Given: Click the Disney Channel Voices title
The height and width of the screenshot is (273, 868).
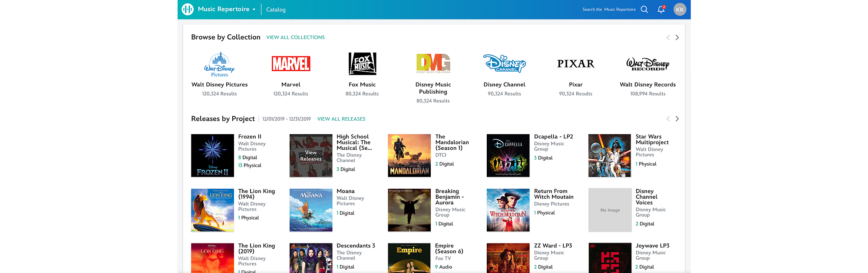Looking at the screenshot, I should [x=647, y=197].
